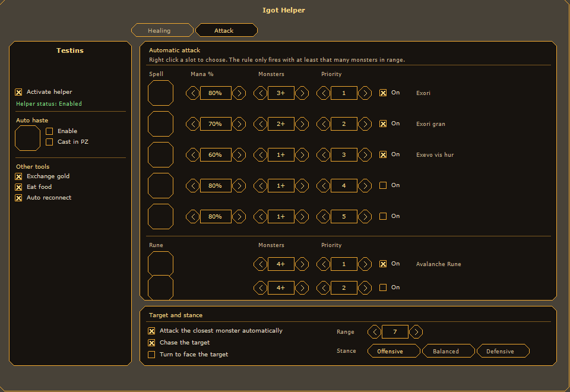Set stance to Defensive
570x392 pixels.
[503, 351]
